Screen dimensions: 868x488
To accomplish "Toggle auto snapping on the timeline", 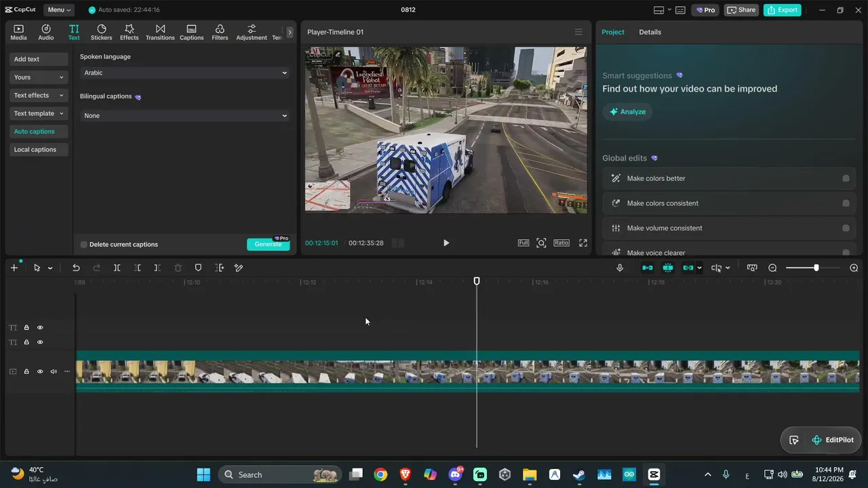I will click(x=668, y=268).
